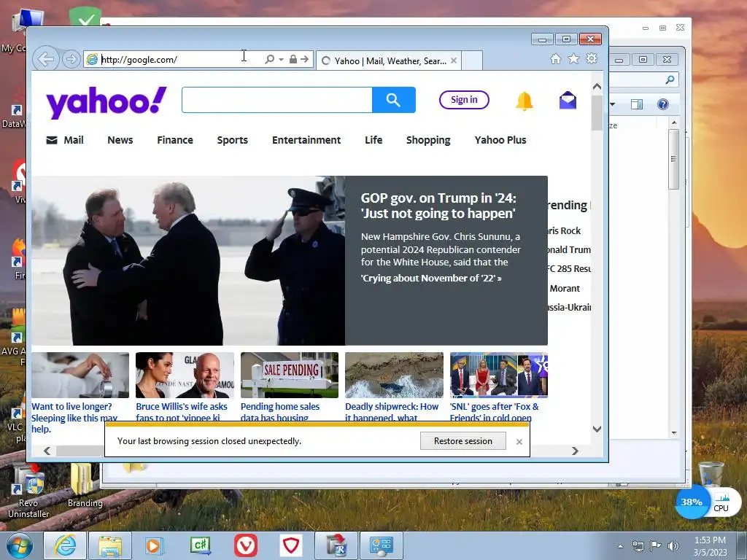
Task: Click the volume speaker tray icon
Action: click(x=673, y=545)
